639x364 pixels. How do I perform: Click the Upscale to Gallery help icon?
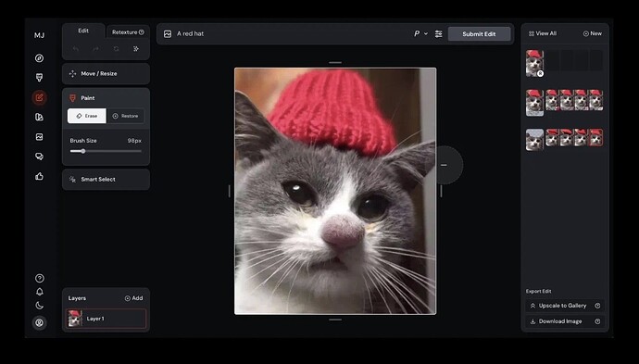tap(597, 306)
